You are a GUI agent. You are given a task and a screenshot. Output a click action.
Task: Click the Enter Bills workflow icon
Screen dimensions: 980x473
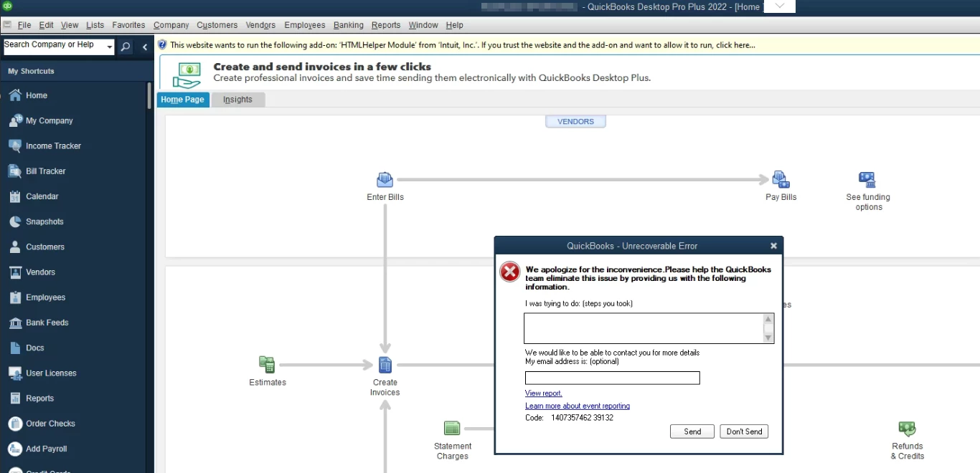[x=385, y=179]
